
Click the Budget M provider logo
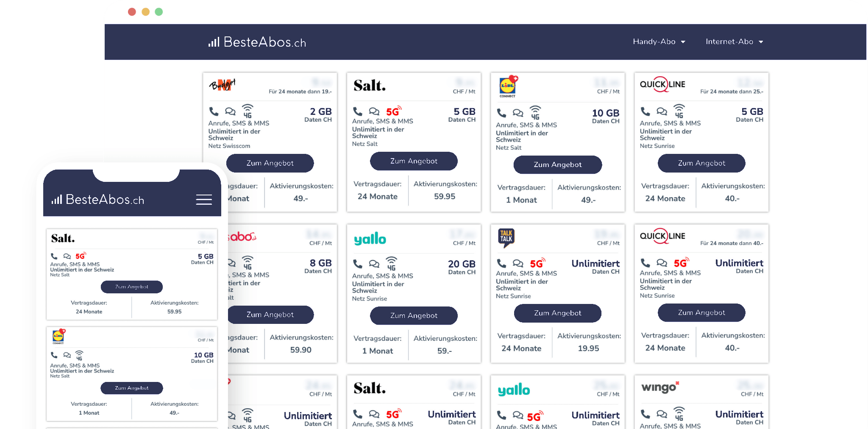[x=222, y=85]
